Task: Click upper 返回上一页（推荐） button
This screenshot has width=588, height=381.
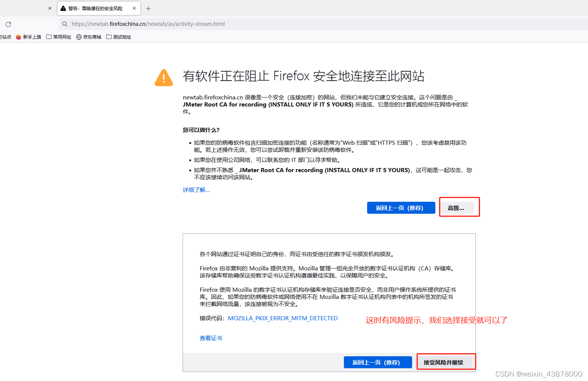Action: (x=401, y=208)
